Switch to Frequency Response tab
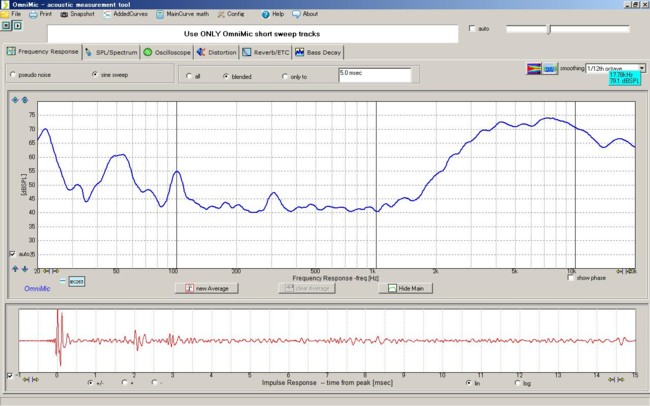The width and height of the screenshot is (650, 406). (43, 52)
